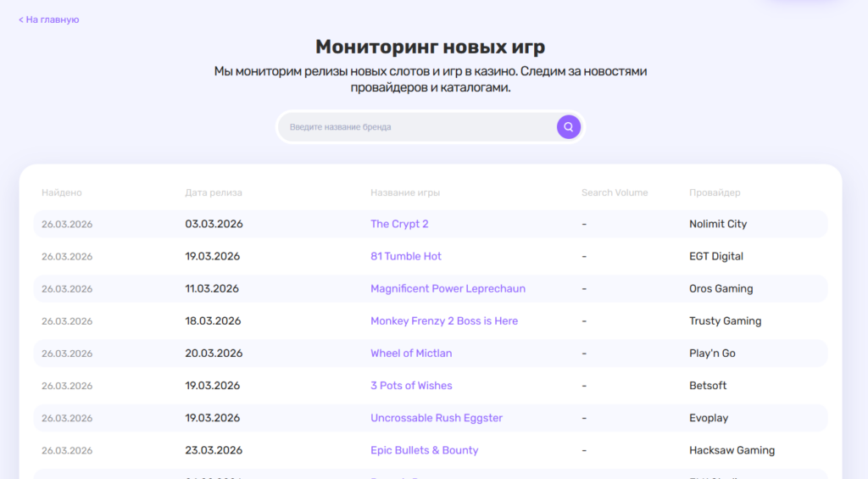Select provider cell Betsoft
This screenshot has width=868, height=479.
[x=708, y=386]
